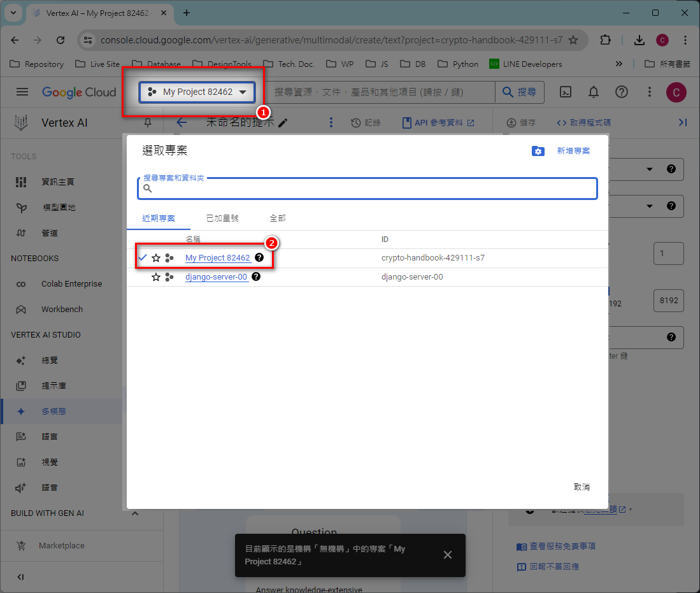Viewport: 700px width, 593px height.
Task: Open the Chrome three-dot menu
Action: [x=685, y=40]
